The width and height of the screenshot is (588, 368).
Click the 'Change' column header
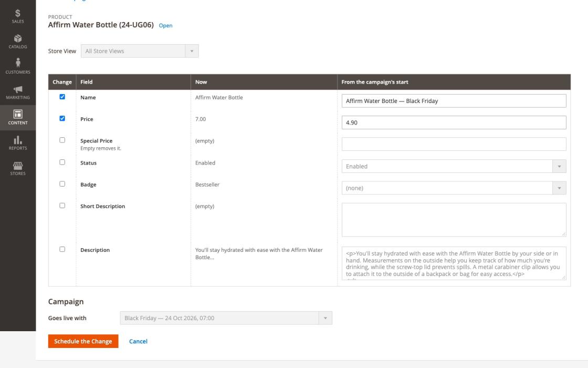tap(62, 82)
